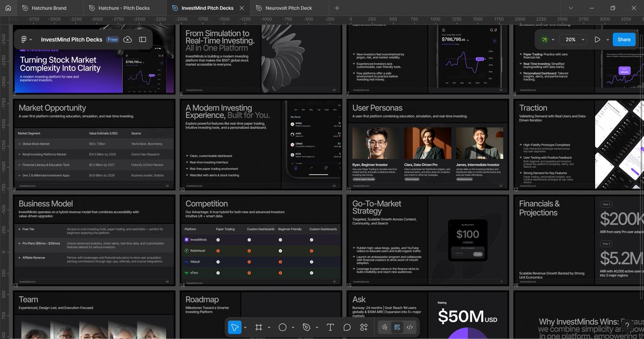644x339 pixels.
Task: Click the Go-To-Market Strategy heading
Action: (377, 207)
